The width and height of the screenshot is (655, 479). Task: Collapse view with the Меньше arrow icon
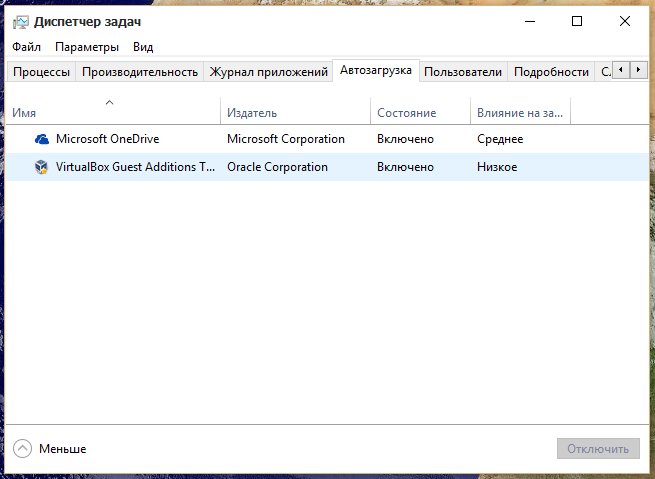23,449
